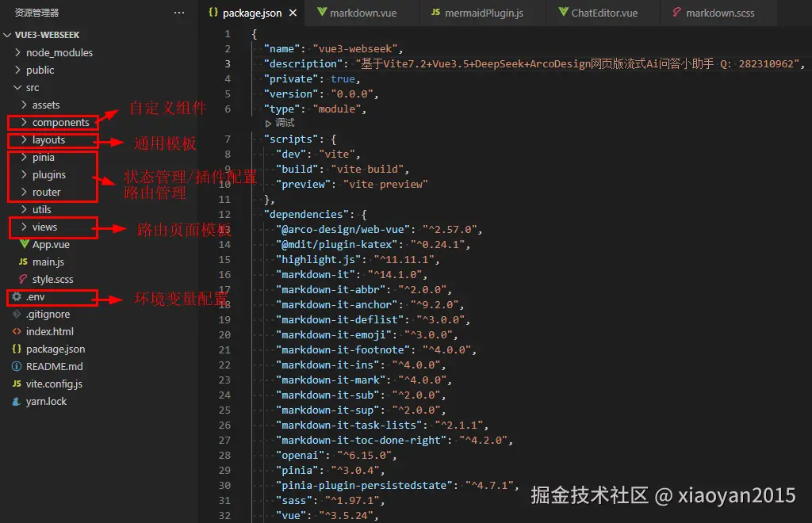Expand the router folder

click(24, 192)
